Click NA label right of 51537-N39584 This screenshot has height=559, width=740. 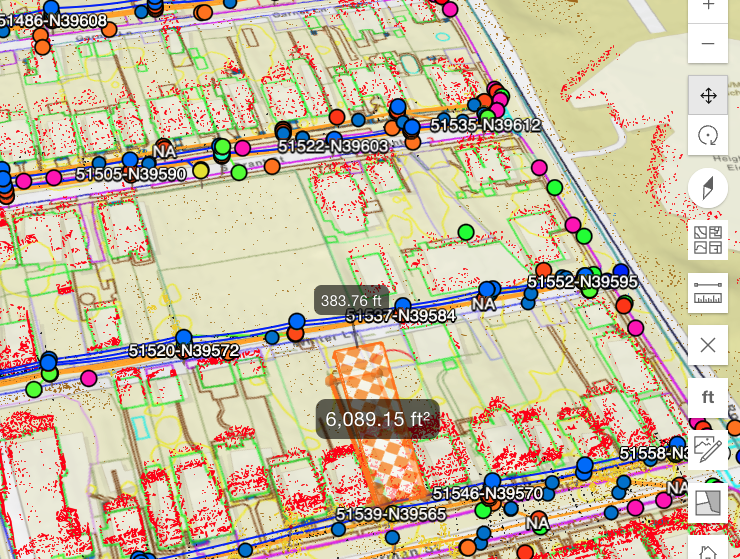pos(484,304)
